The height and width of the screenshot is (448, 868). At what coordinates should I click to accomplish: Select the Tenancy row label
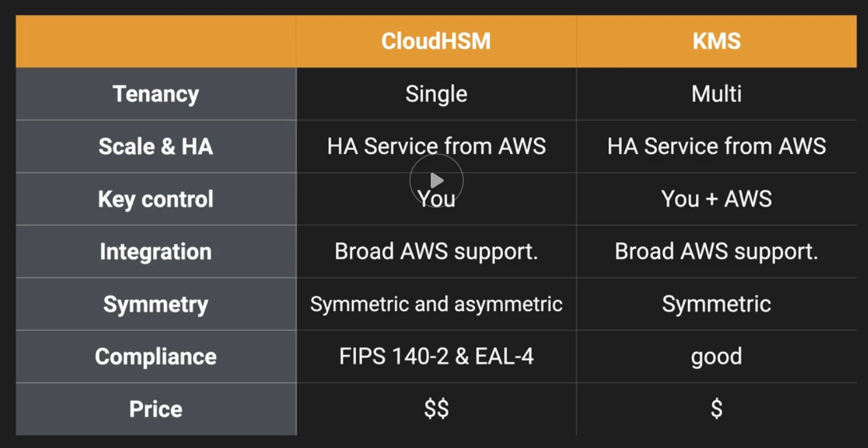click(x=156, y=94)
